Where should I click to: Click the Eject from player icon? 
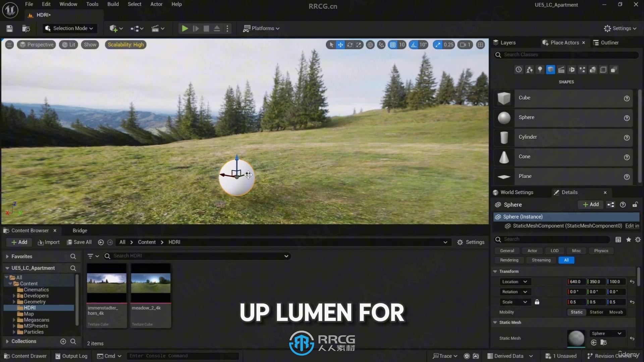coord(217,28)
